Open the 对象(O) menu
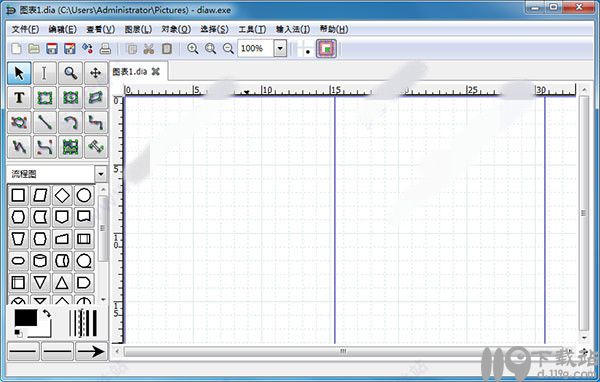The height and width of the screenshot is (382, 600). [176, 29]
